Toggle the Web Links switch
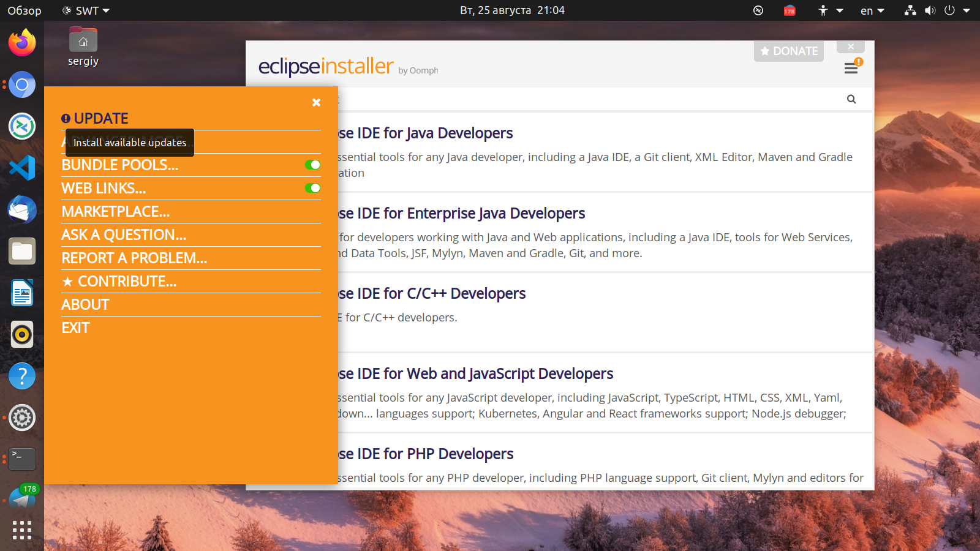This screenshot has height=551, width=980. (312, 188)
